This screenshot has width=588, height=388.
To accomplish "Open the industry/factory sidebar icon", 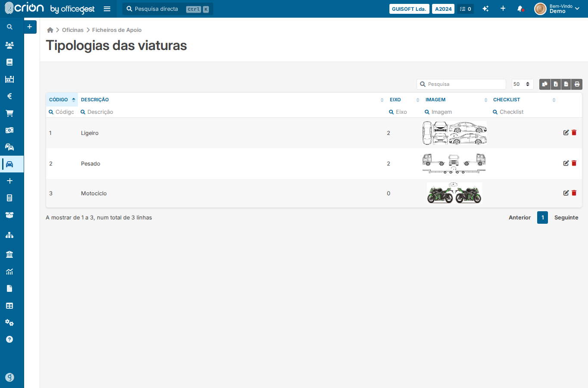I will point(9,79).
